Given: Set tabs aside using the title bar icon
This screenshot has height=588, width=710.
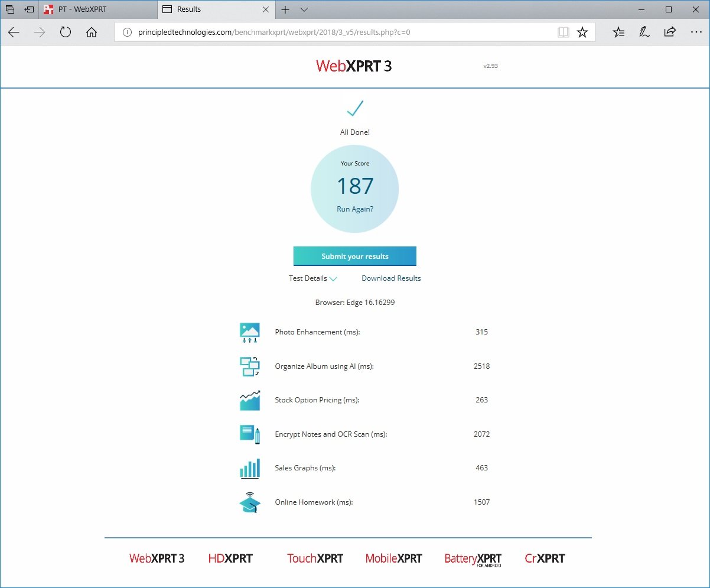Looking at the screenshot, I should [x=29, y=9].
